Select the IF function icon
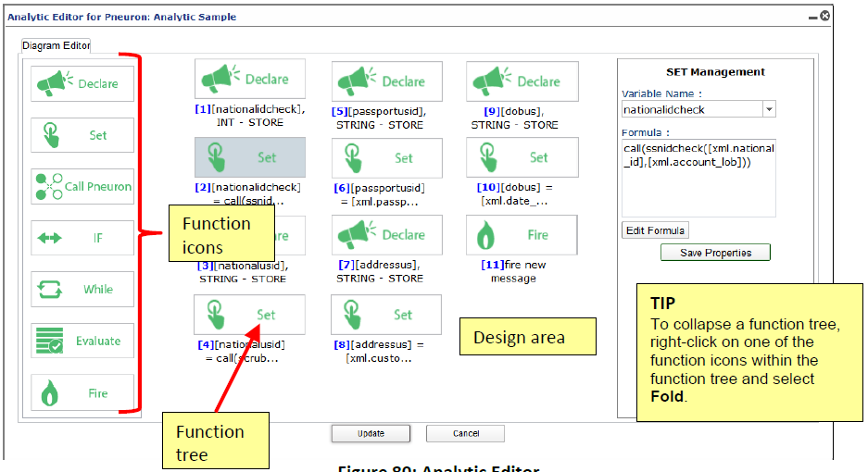868x472 pixels. click(82, 238)
